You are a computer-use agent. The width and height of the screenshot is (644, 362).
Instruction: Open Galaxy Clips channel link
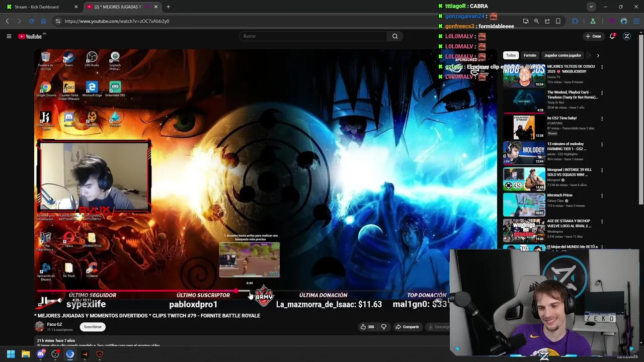coord(557,201)
